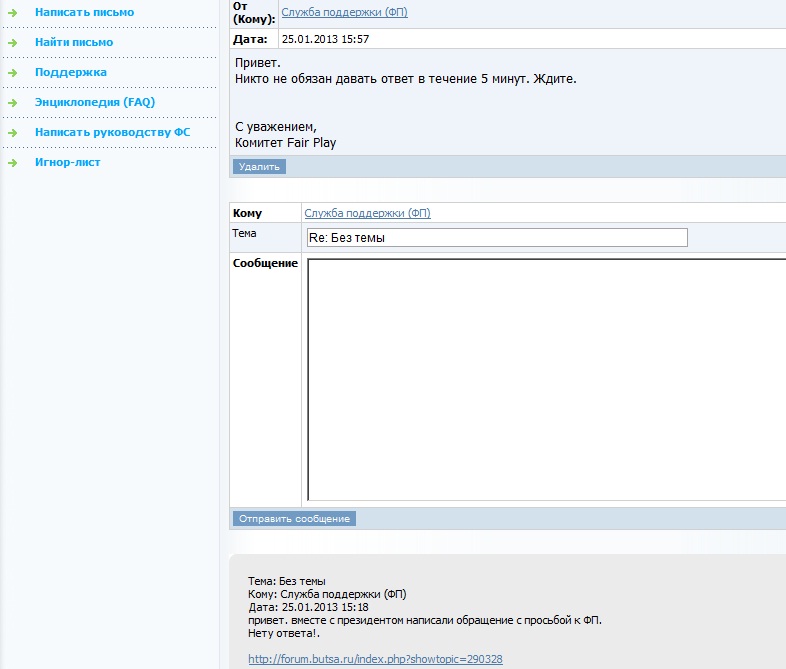Go to Найти письмо in sidebar
Viewport: 786px width, 669px height.
[73, 42]
